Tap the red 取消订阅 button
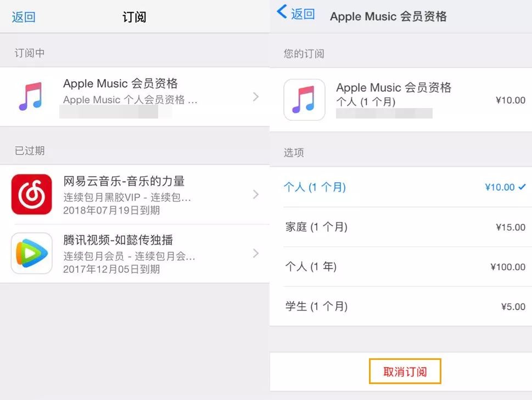 [405, 371]
